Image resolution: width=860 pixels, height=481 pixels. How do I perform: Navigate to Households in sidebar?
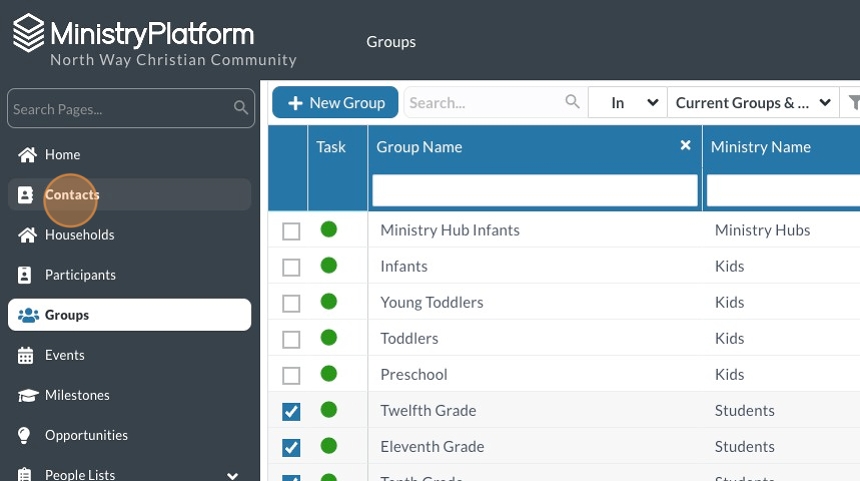click(79, 235)
